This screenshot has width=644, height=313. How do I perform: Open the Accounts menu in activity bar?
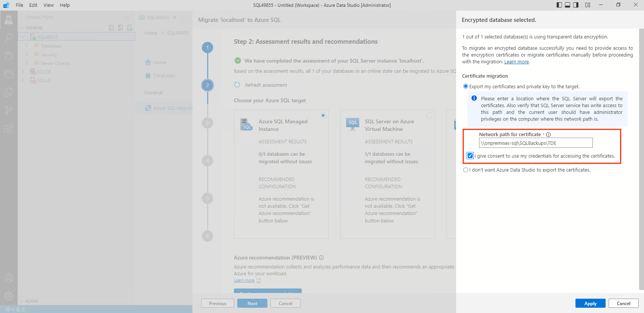click(x=9, y=278)
